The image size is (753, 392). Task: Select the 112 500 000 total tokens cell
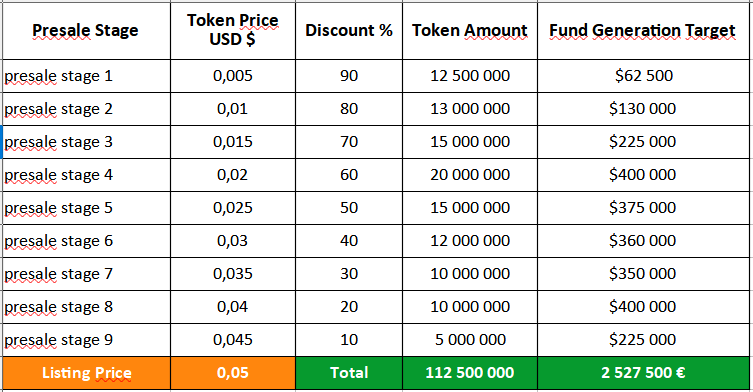[x=470, y=373]
